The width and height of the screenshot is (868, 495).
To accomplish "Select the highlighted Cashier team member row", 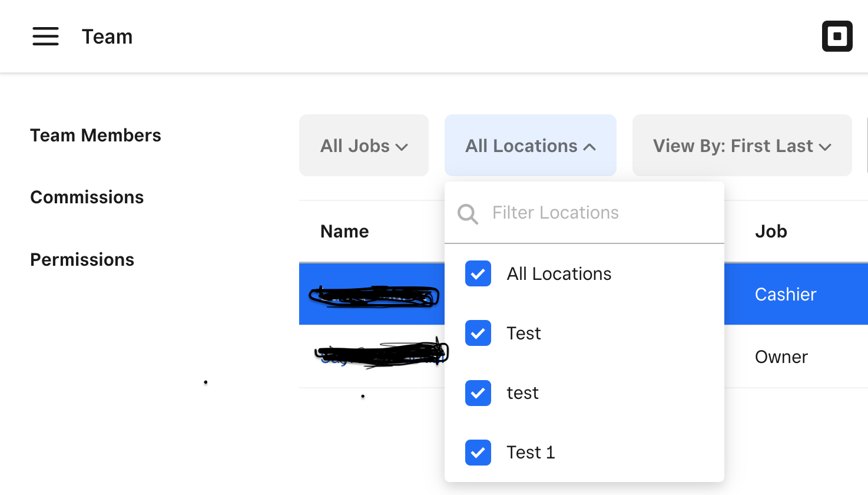I will click(786, 294).
